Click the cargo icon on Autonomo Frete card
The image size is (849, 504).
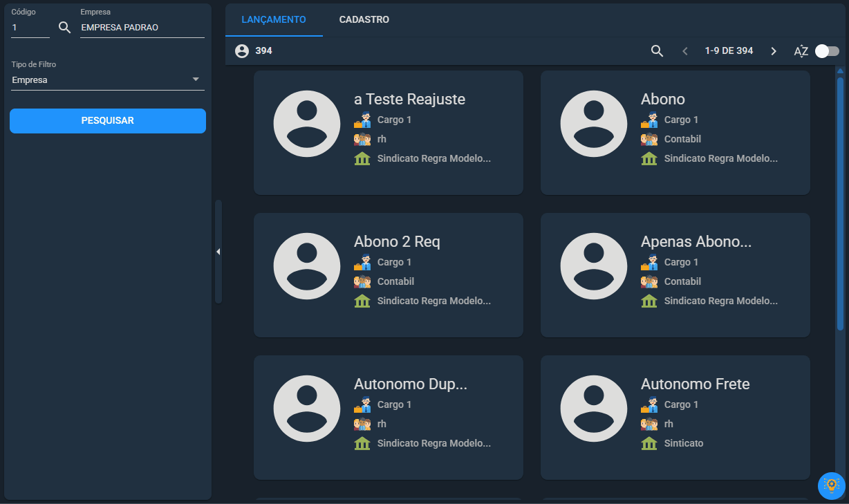[649, 405]
